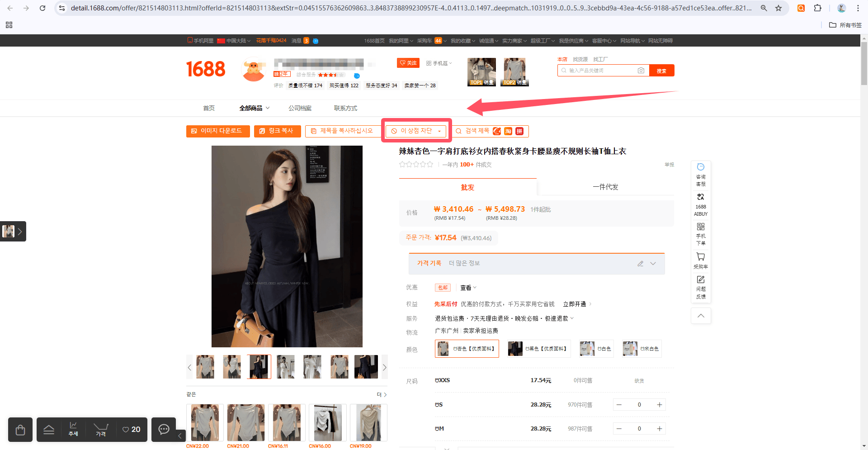Viewport: 868px width, 450px height.
Task: Click the 이미지 다운로드 button
Action: [218, 131]
